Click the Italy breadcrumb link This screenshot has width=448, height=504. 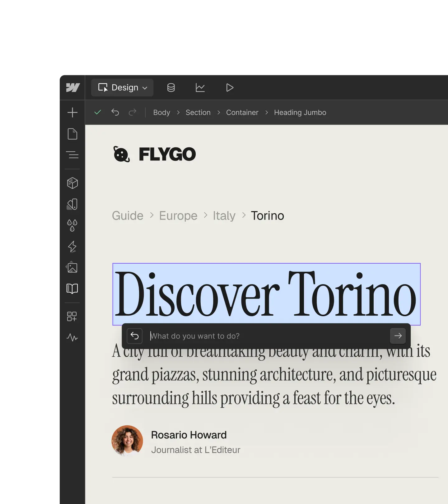coord(224,216)
